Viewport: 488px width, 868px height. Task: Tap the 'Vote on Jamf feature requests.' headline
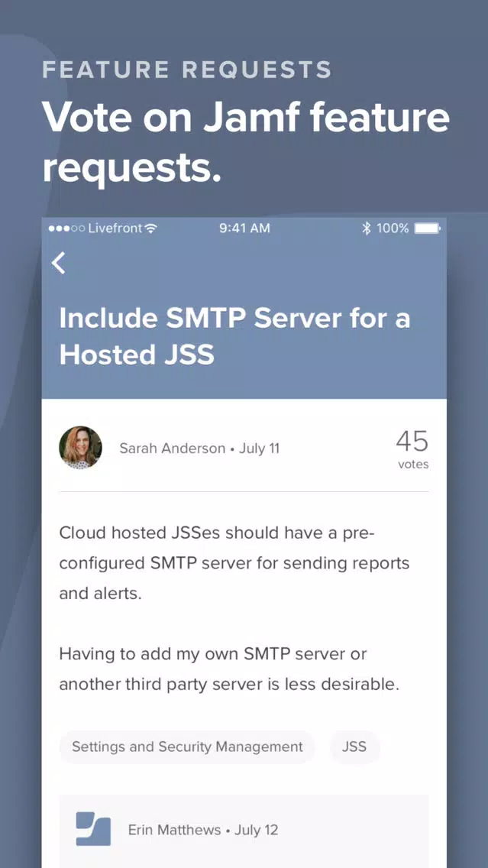click(x=246, y=142)
